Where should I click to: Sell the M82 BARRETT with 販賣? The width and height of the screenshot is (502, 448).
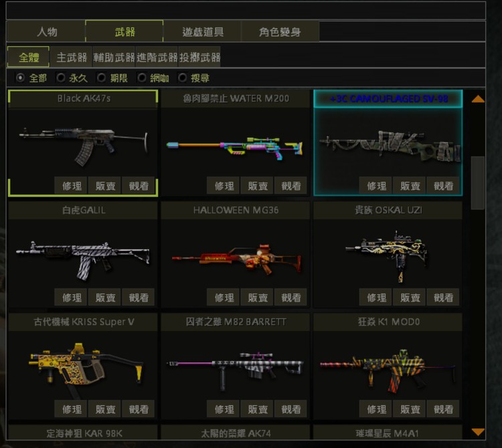pos(257,409)
